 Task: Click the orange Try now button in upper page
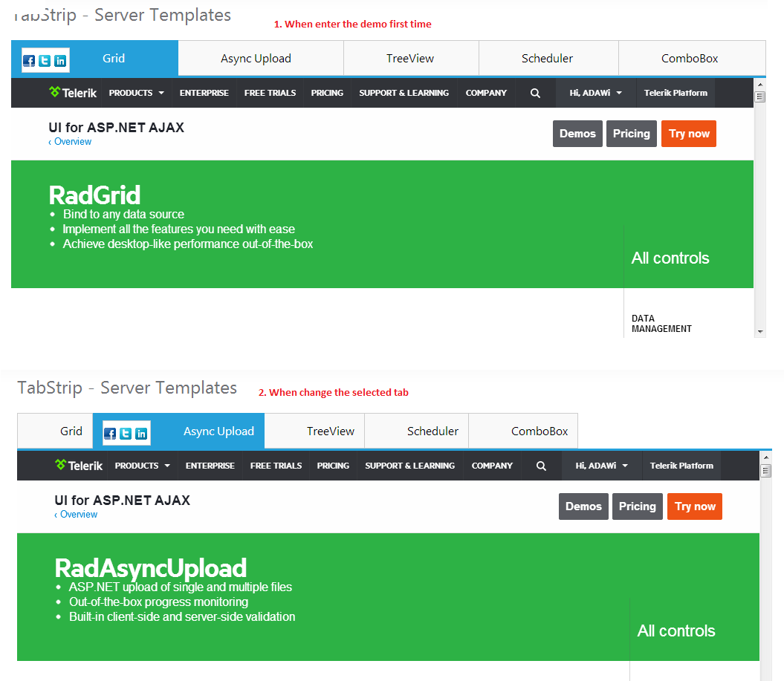click(689, 134)
